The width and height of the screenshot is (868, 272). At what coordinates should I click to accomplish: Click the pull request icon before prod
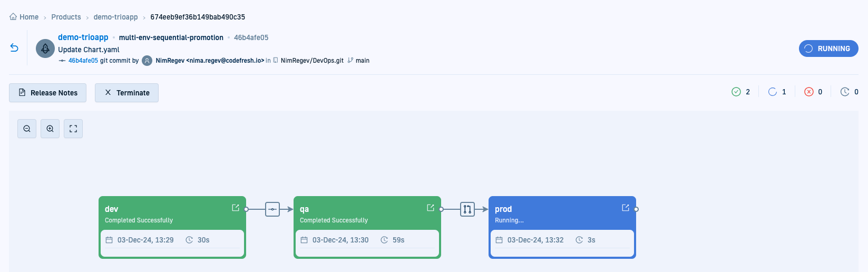467,209
